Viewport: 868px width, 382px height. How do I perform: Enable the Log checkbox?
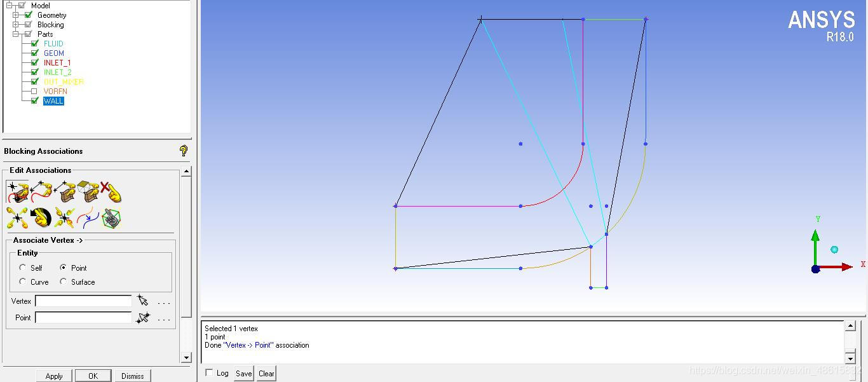[x=209, y=373]
